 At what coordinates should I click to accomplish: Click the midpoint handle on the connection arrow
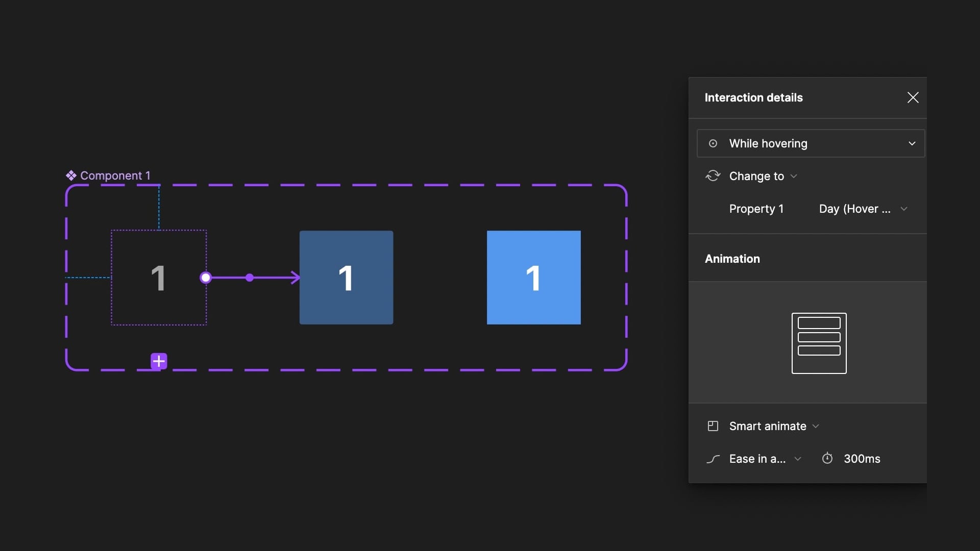pos(250,278)
